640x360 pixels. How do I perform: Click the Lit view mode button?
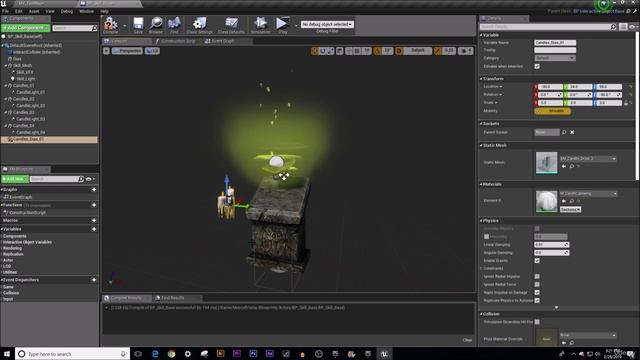coord(152,51)
